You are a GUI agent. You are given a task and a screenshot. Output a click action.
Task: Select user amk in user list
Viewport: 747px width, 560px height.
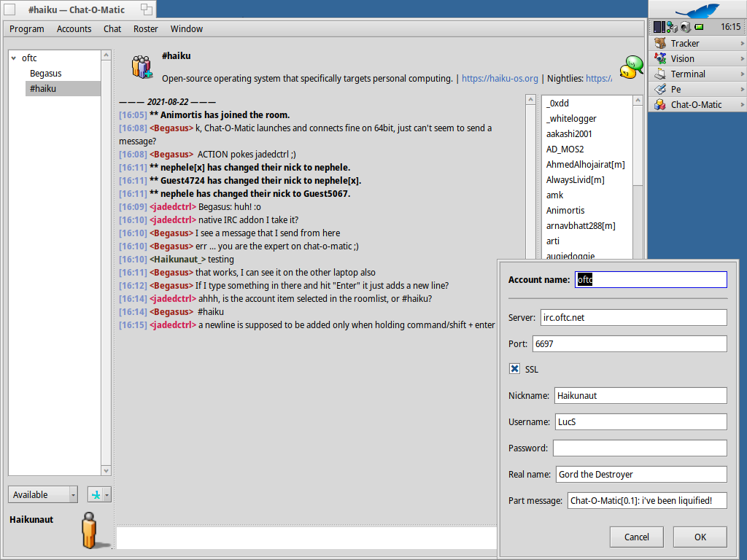[587, 195]
